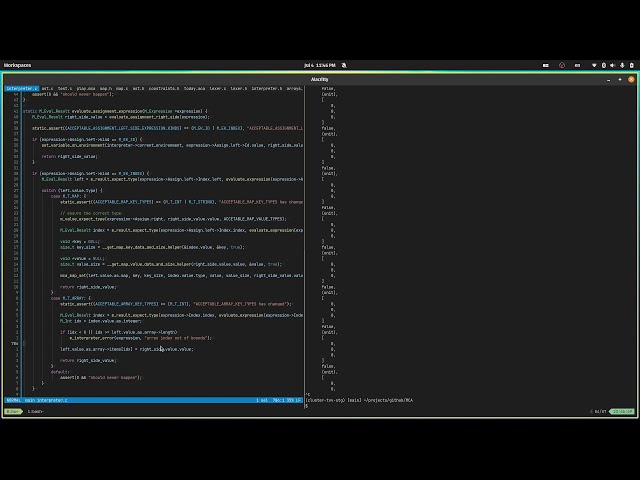The height and width of the screenshot is (480, 640).
Task: Click the cursor position in statusline
Action: [278, 400]
